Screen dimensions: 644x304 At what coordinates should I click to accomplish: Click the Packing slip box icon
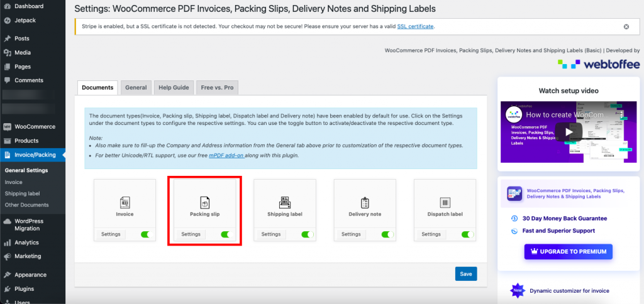pyautogui.click(x=204, y=202)
